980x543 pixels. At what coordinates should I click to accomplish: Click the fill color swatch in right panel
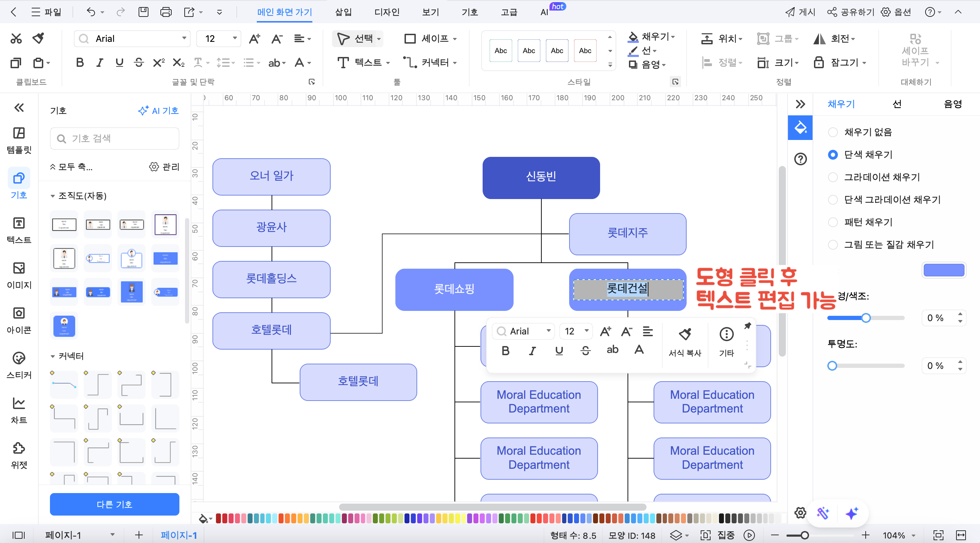(943, 270)
